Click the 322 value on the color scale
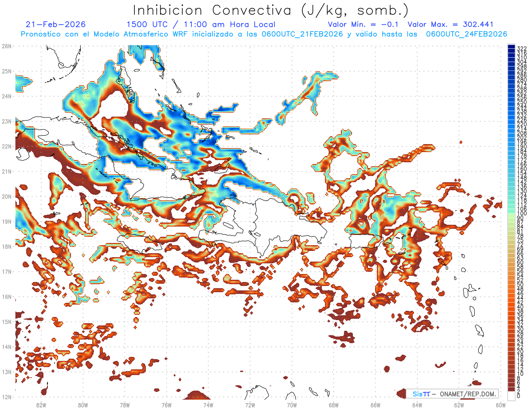Viewport: 532px width, 411px height. (522, 48)
